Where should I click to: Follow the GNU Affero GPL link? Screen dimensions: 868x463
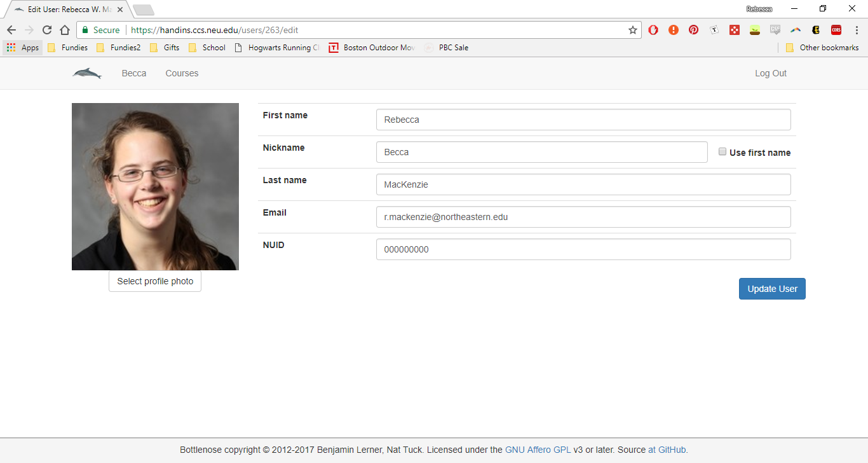pos(538,450)
